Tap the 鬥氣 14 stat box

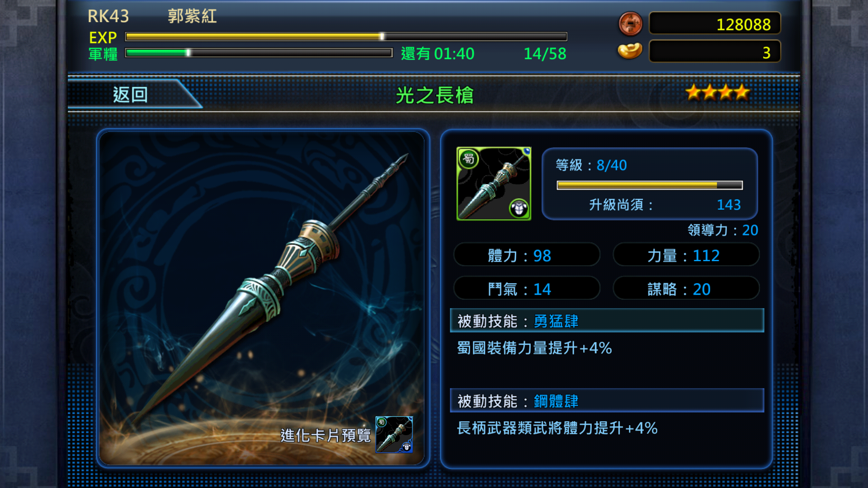tap(527, 289)
